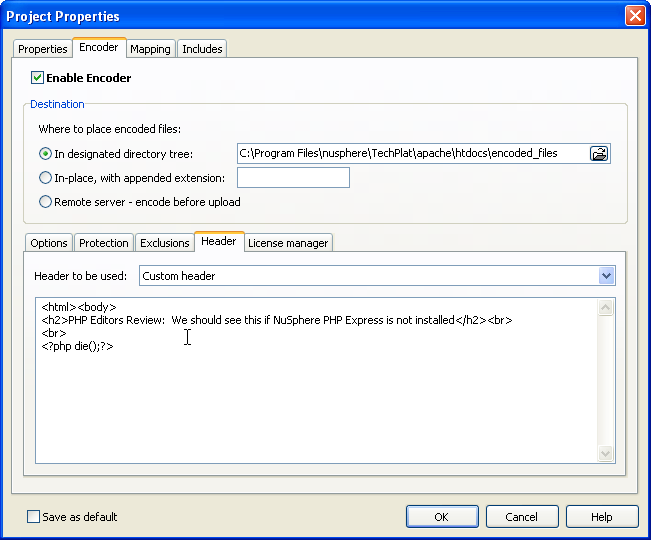
Task: Close the Project Properties dialog
Action: click(x=634, y=16)
